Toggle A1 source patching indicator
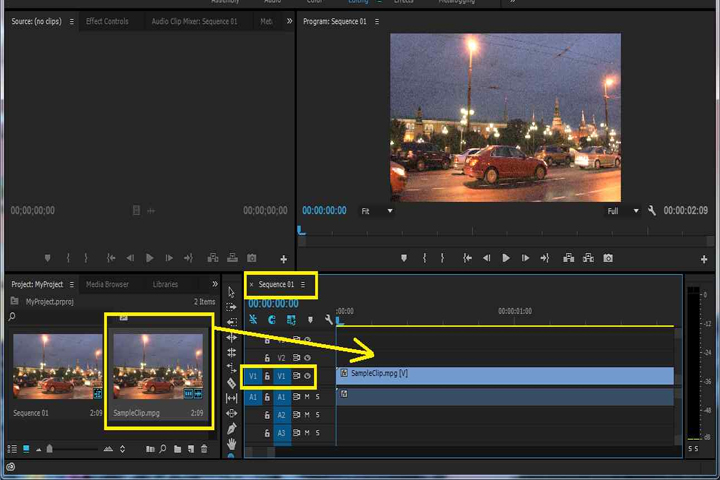The height and width of the screenshot is (480, 720). point(253,397)
